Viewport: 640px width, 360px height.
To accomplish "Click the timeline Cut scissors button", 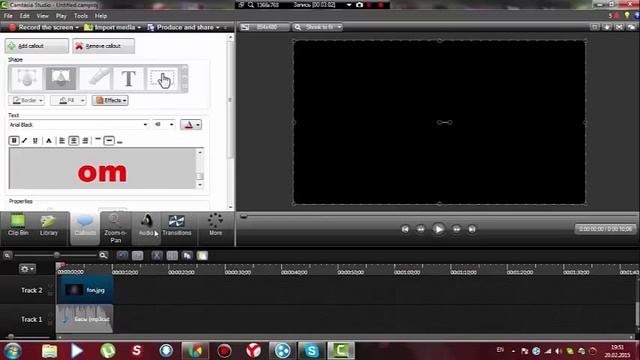I will [157, 256].
